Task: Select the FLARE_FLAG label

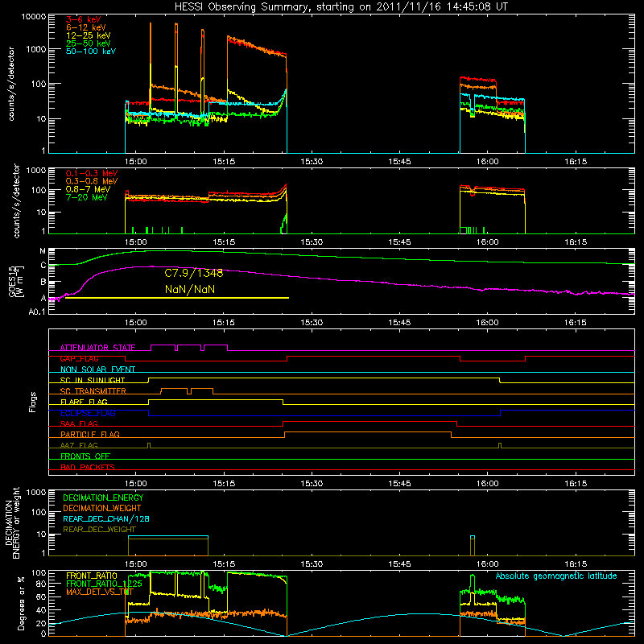Action: pyautogui.click(x=84, y=402)
